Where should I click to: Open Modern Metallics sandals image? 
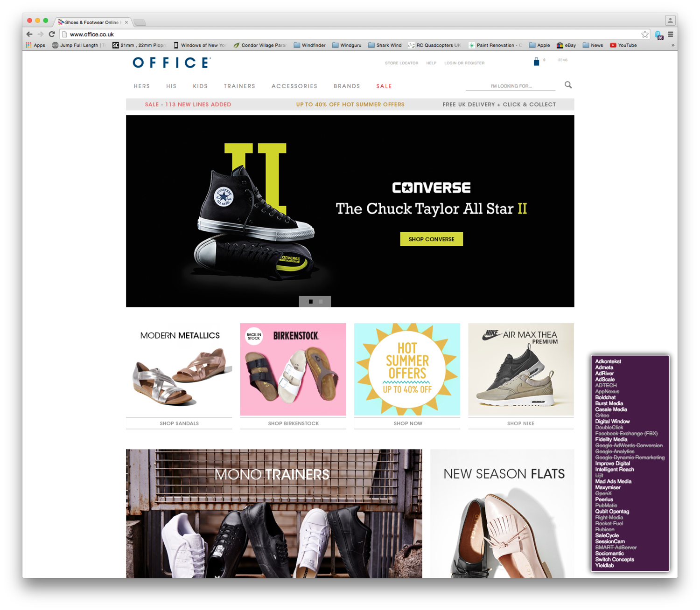pos(179,369)
